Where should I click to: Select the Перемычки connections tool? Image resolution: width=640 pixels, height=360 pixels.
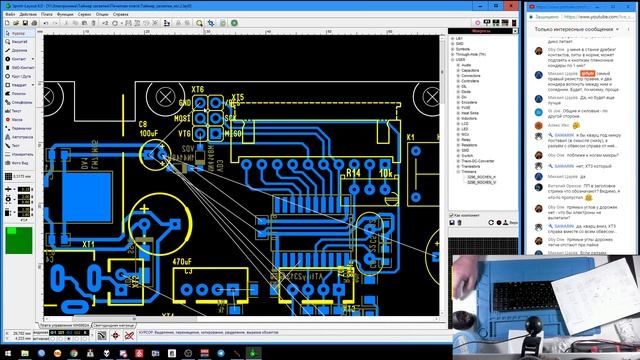[x=19, y=128]
